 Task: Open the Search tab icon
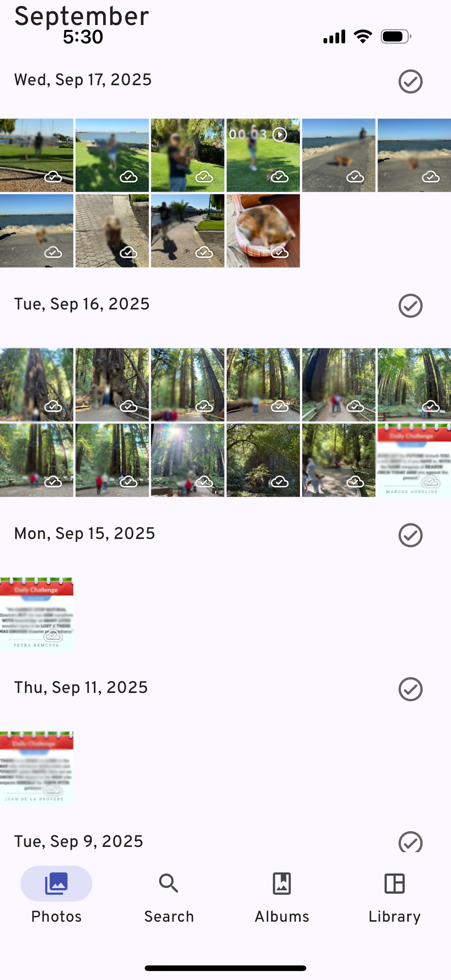tap(169, 883)
